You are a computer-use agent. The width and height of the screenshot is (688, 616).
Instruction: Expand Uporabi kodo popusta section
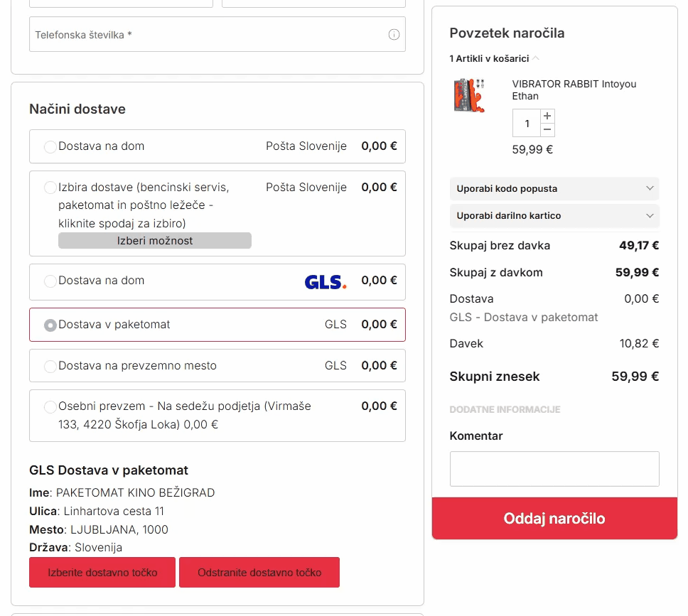[554, 189]
